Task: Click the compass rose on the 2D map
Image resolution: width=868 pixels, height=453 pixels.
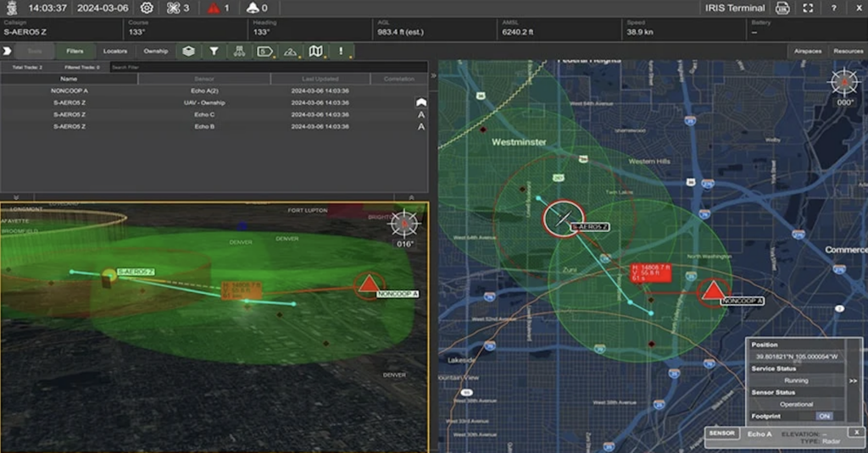Action: 845,82
